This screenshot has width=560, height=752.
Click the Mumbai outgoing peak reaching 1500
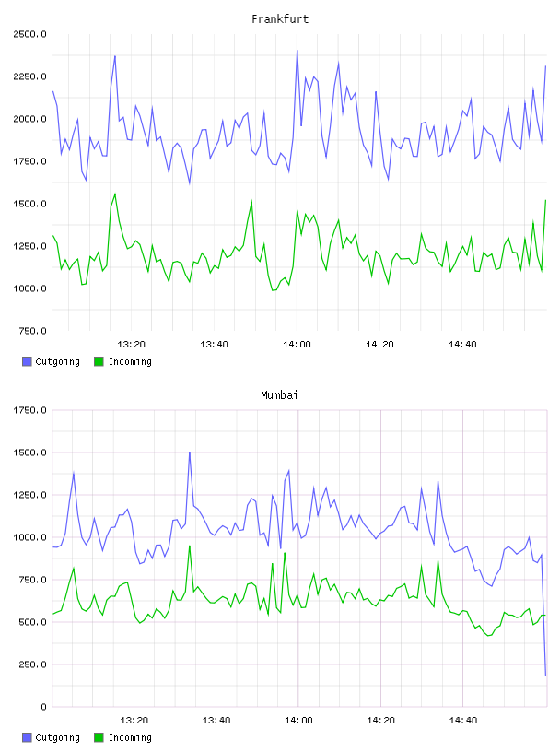190,452
